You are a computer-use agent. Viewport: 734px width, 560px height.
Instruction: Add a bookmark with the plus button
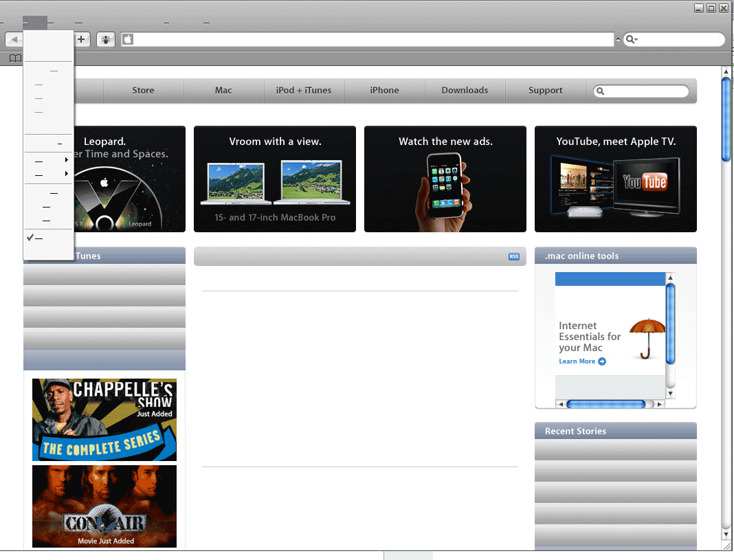[82, 39]
